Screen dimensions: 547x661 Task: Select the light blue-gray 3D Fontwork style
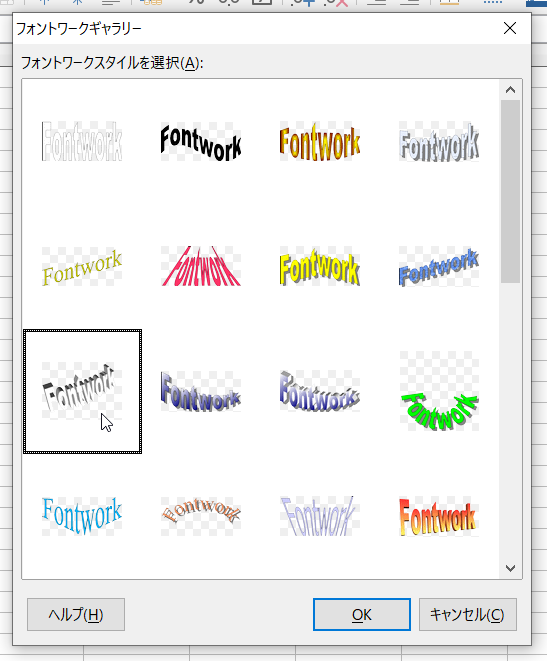pos(439,141)
